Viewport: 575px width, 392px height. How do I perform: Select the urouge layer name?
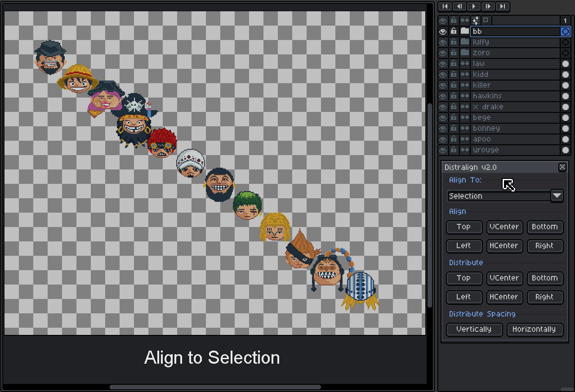(515, 150)
